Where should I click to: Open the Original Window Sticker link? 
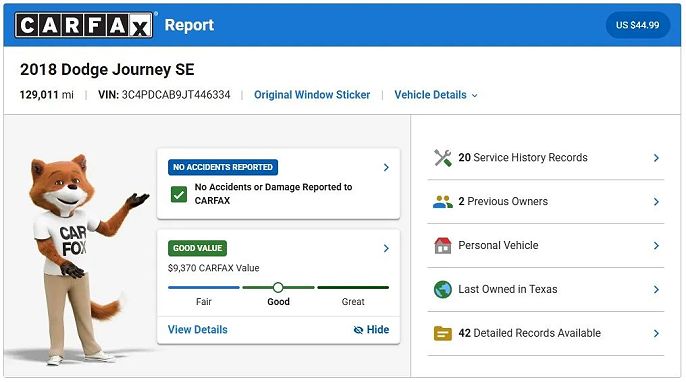[x=312, y=95]
